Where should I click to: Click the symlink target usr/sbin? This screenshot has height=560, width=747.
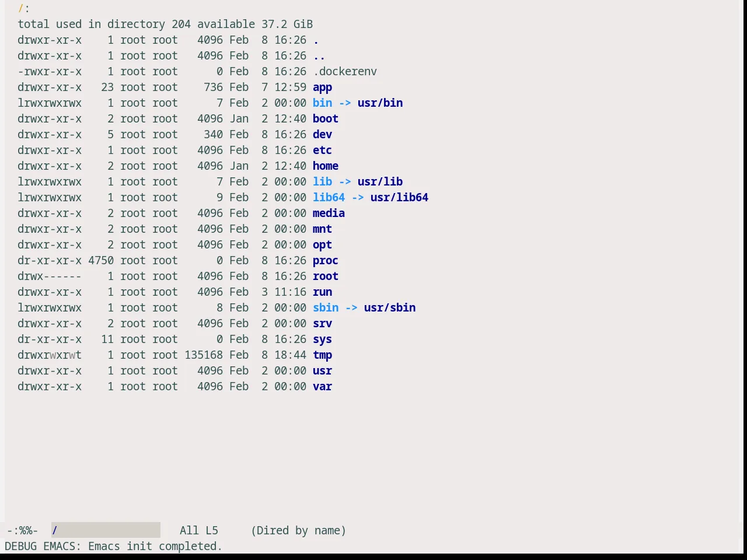tap(390, 308)
